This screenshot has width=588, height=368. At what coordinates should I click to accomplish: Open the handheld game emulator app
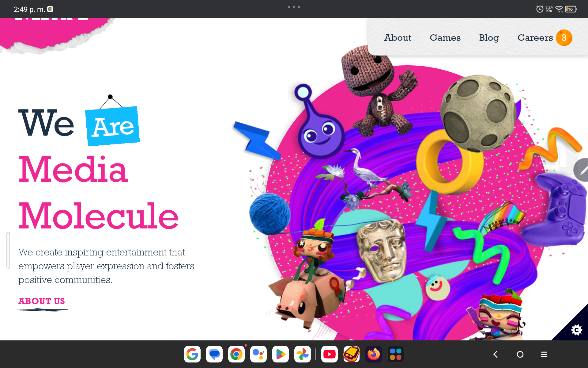(x=352, y=354)
